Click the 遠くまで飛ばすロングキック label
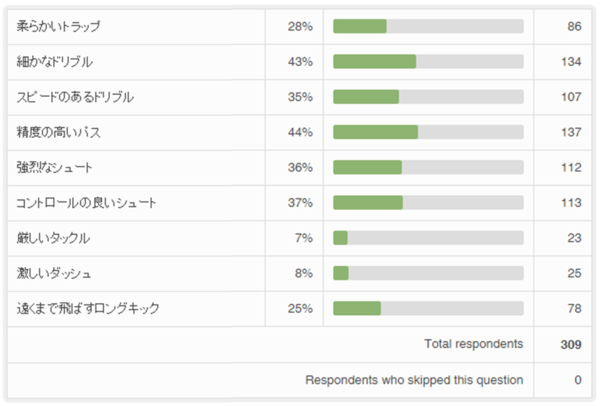Viewport: 600px width, 406px height. click(88, 308)
